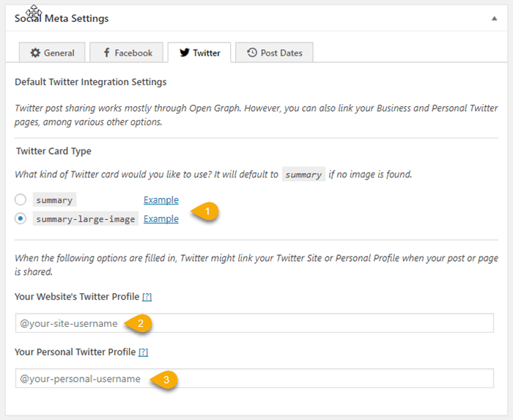Viewport: 513px width, 420px height.
Task: Click the Social Meta Settings panel title
Action: [x=62, y=18]
